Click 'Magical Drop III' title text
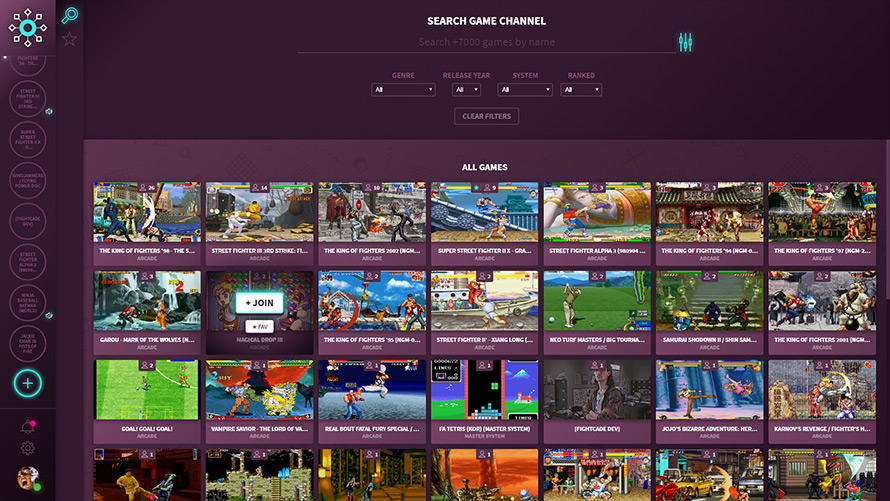The height and width of the screenshot is (501, 890). [259, 339]
